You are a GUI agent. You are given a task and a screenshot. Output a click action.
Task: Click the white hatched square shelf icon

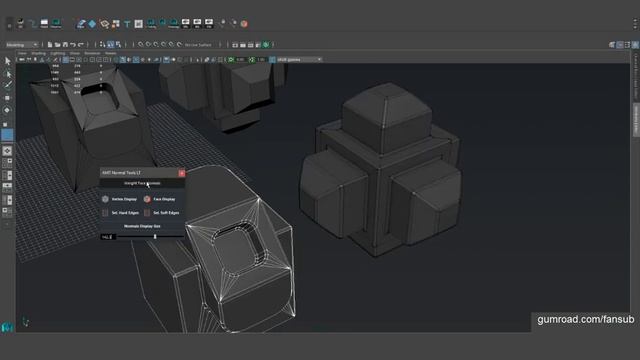pos(139,24)
